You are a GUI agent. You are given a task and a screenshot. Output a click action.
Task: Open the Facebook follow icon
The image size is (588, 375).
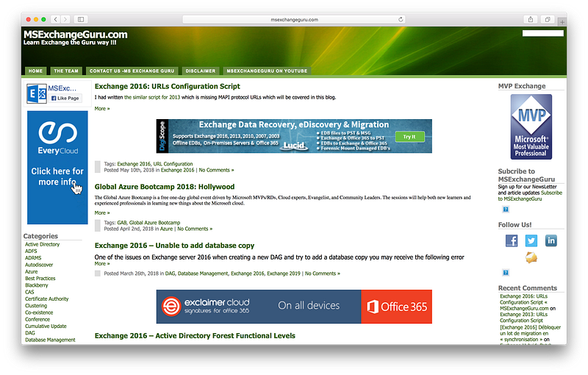pyautogui.click(x=512, y=240)
